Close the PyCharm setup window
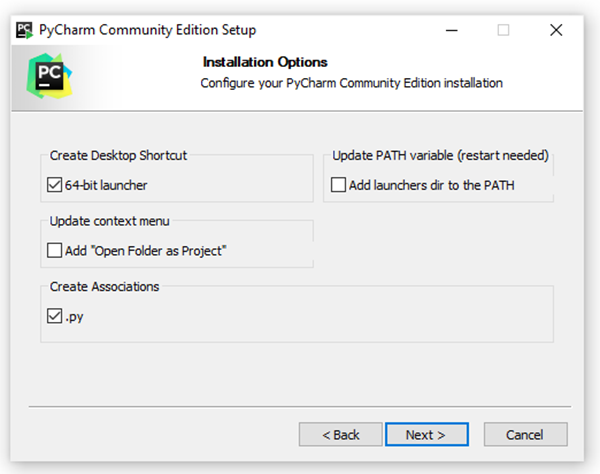The image size is (600, 474). point(556,30)
